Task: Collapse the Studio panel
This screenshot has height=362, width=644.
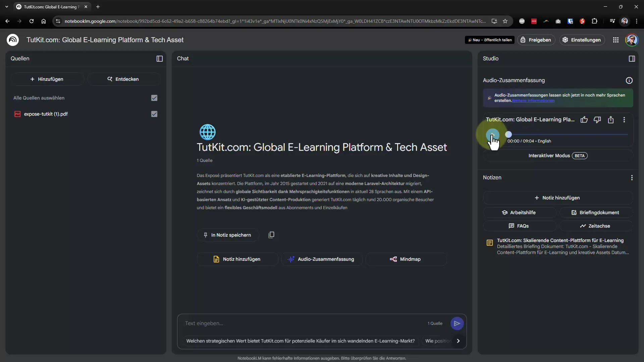Action: pos(632,59)
